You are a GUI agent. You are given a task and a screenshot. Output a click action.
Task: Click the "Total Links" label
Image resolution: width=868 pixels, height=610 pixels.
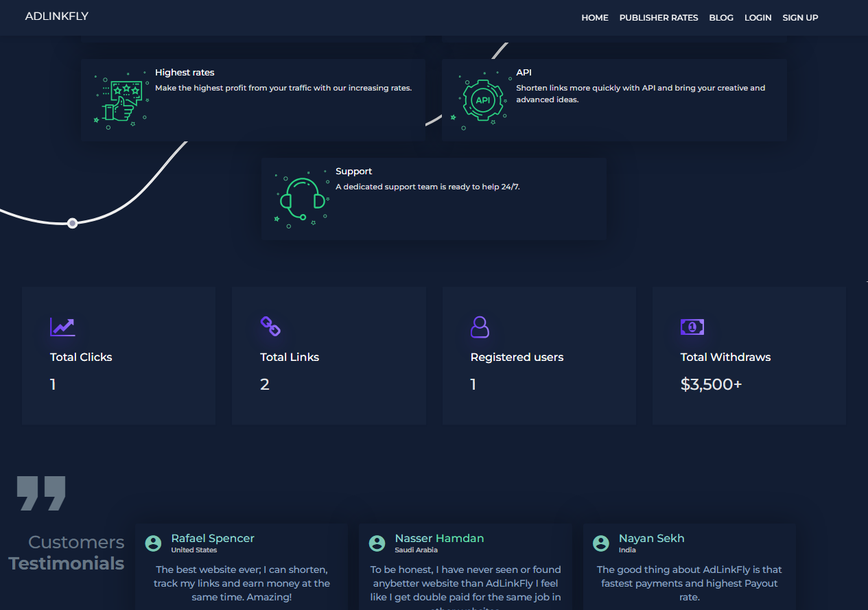[290, 357]
